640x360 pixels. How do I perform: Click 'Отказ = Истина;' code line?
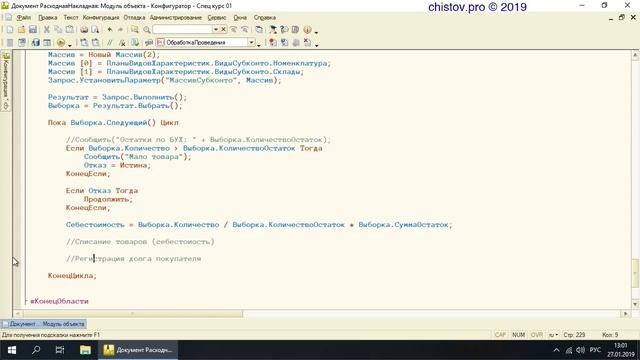coord(117,165)
